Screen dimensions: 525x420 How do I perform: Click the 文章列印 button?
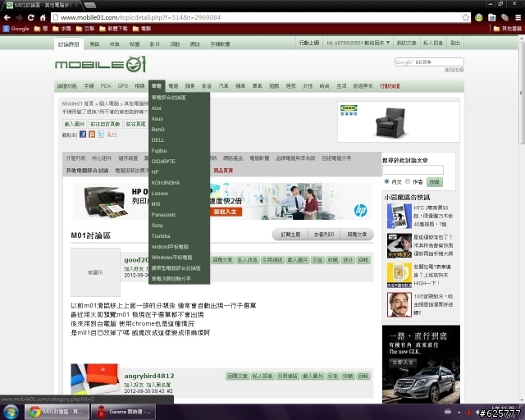(x=324, y=235)
